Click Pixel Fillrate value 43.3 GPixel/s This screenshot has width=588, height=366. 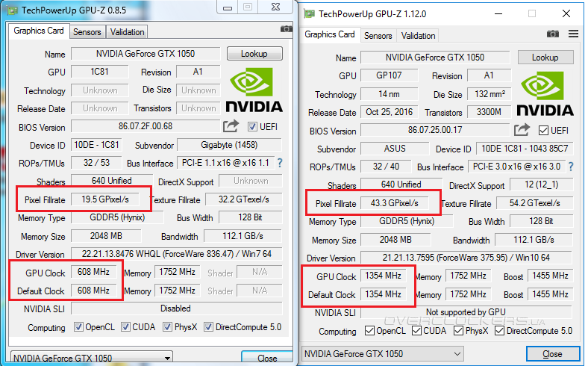pos(395,203)
